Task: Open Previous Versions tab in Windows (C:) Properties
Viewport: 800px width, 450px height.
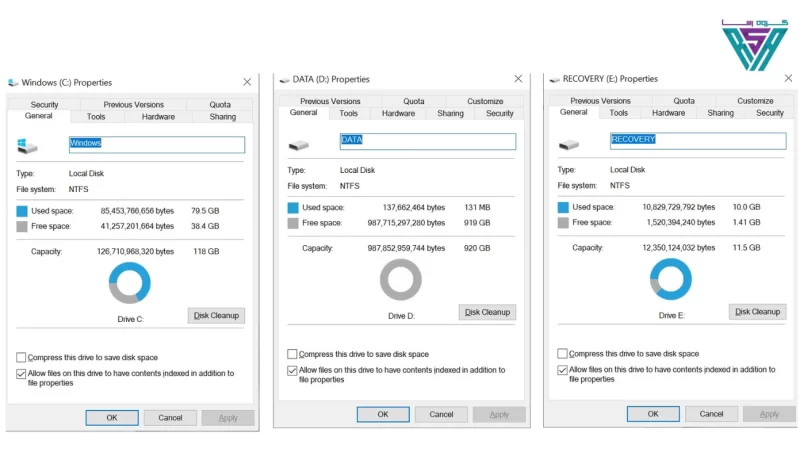Action: (x=134, y=105)
